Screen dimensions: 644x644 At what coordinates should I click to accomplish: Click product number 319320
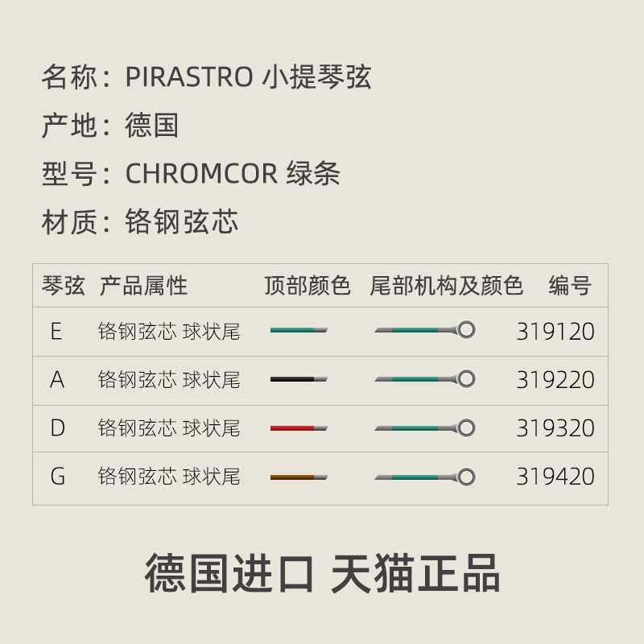(x=555, y=428)
